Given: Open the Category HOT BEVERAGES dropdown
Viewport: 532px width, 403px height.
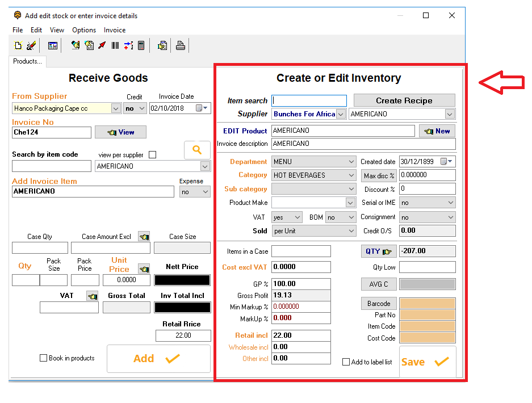Looking at the screenshot, I should [351, 175].
